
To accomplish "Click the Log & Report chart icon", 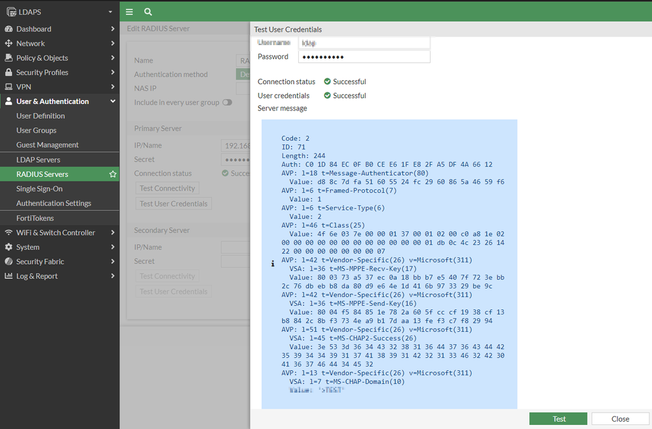I will [8, 276].
